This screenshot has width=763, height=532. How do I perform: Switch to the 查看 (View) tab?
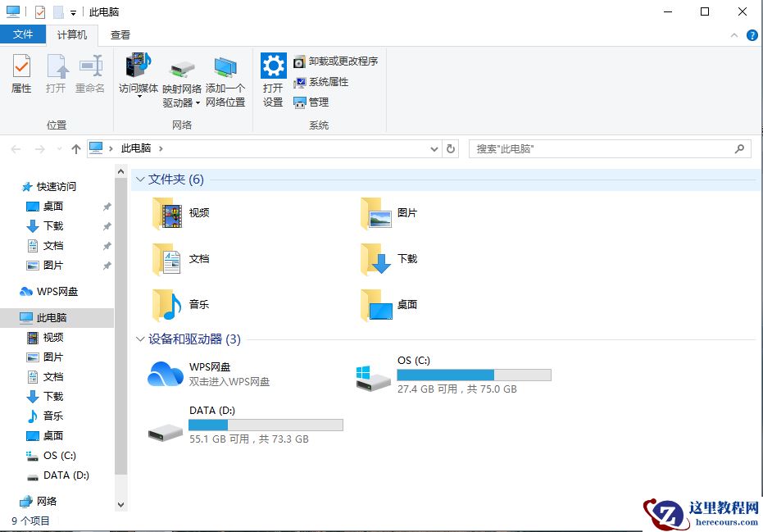tap(120, 34)
